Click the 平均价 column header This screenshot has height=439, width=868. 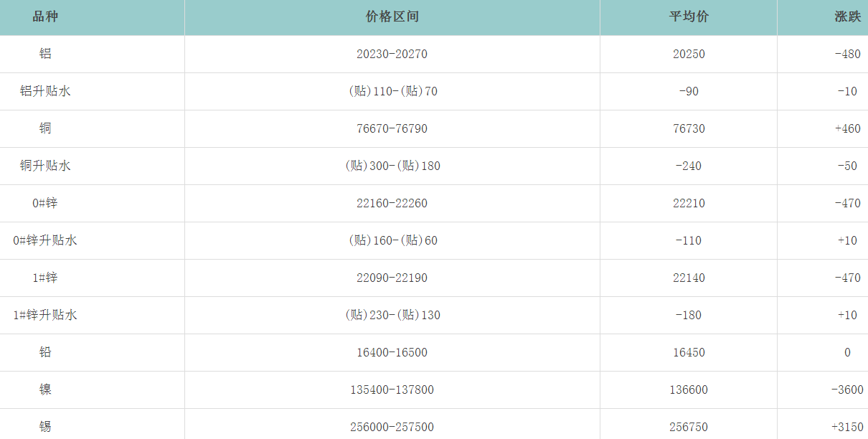[689, 16]
